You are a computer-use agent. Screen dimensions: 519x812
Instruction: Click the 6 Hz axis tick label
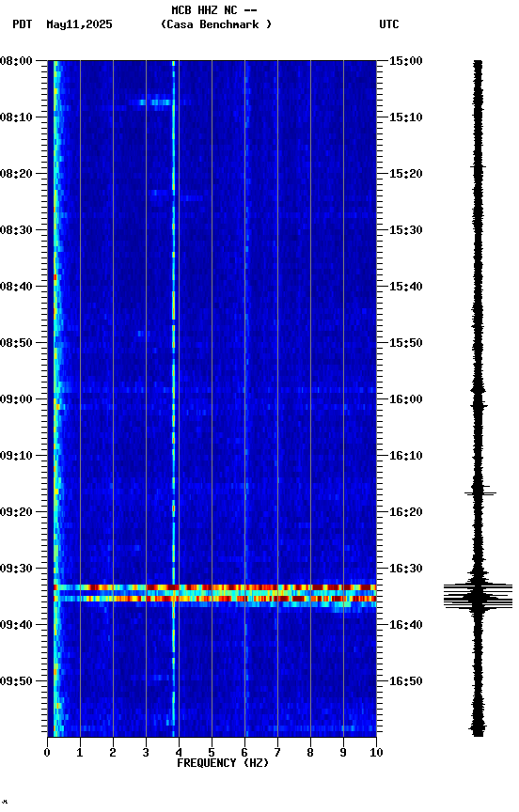point(244,753)
